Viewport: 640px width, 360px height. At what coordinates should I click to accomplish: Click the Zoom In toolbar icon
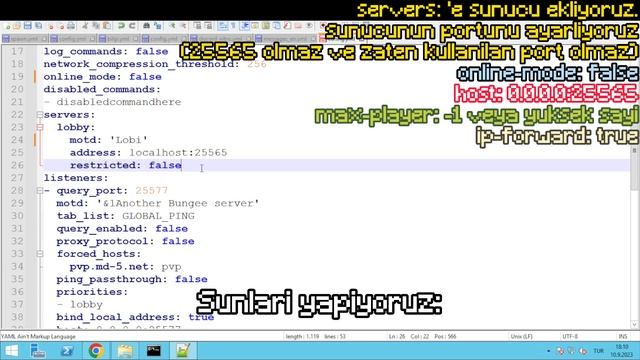coord(172,26)
